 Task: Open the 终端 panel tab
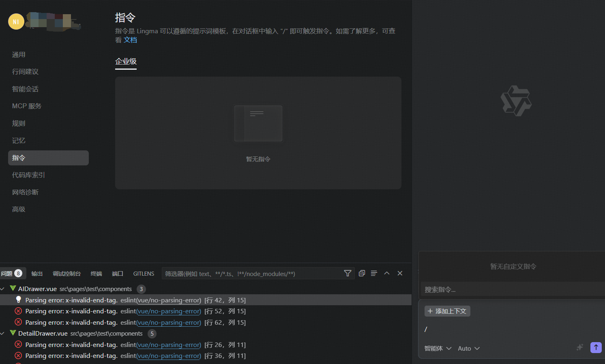[x=96, y=274]
